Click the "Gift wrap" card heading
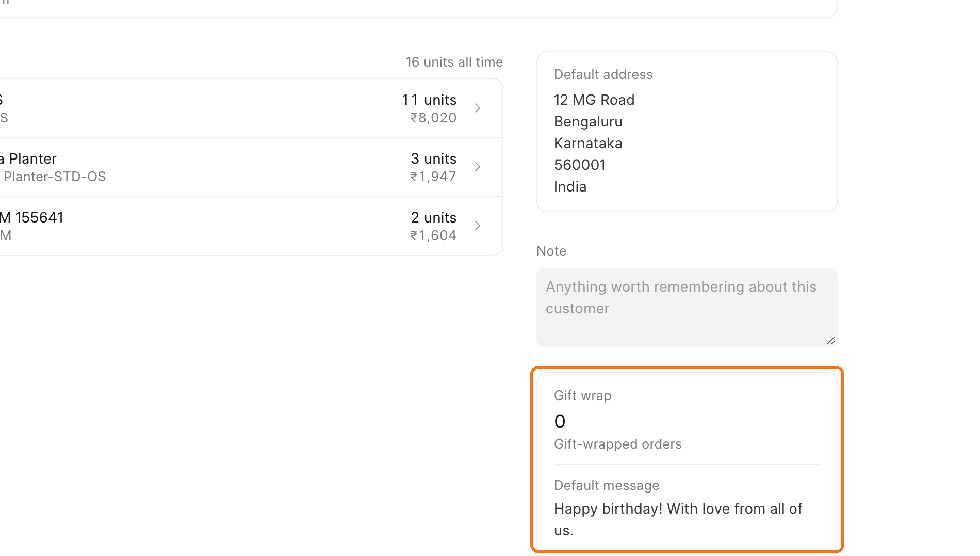 583,395
